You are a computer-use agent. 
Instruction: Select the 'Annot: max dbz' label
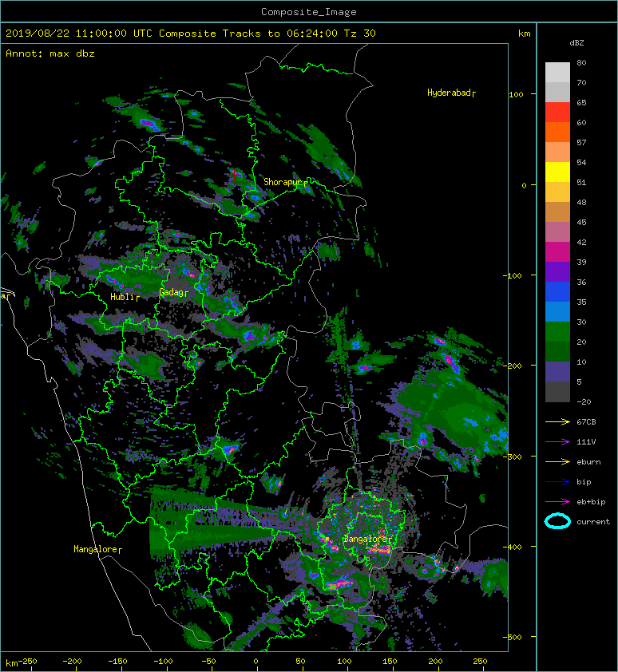50,53
